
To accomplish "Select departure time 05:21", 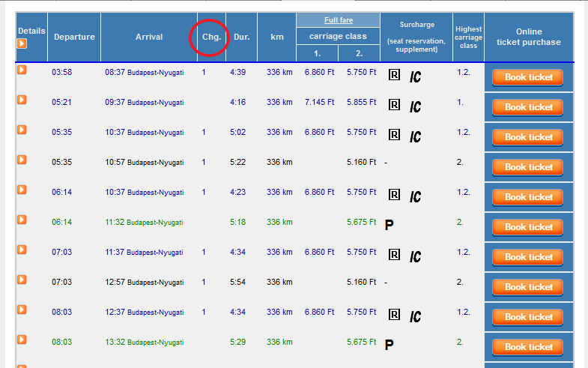I will [x=62, y=102].
